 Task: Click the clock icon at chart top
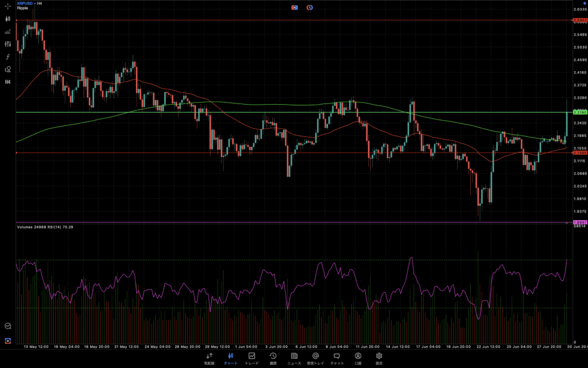(x=310, y=7)
